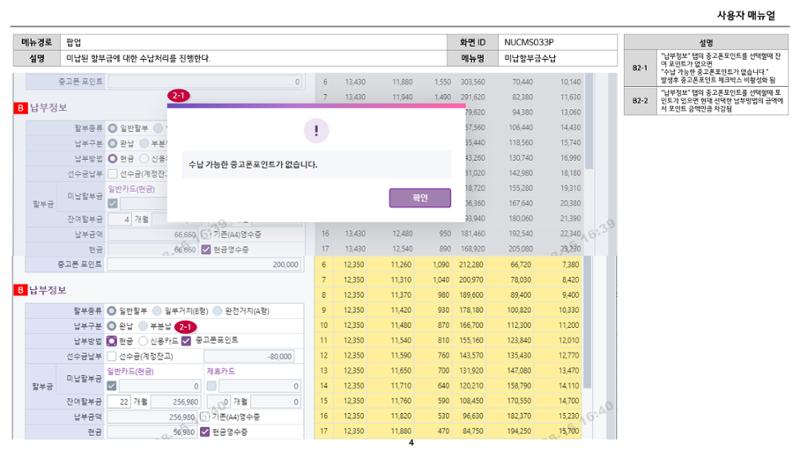Click the table cell showing 189,600

coord(471,295)
